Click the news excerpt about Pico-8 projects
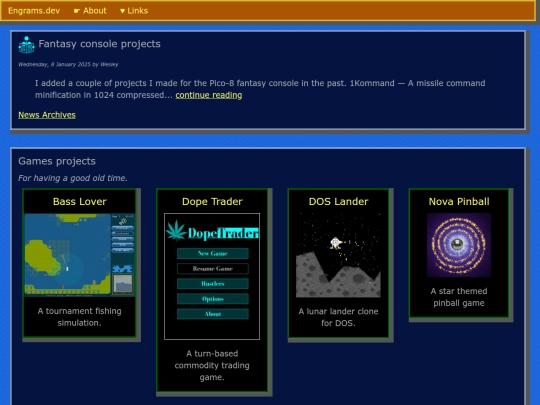The width and height of the screenshot is (540, 405). (260, 89)
